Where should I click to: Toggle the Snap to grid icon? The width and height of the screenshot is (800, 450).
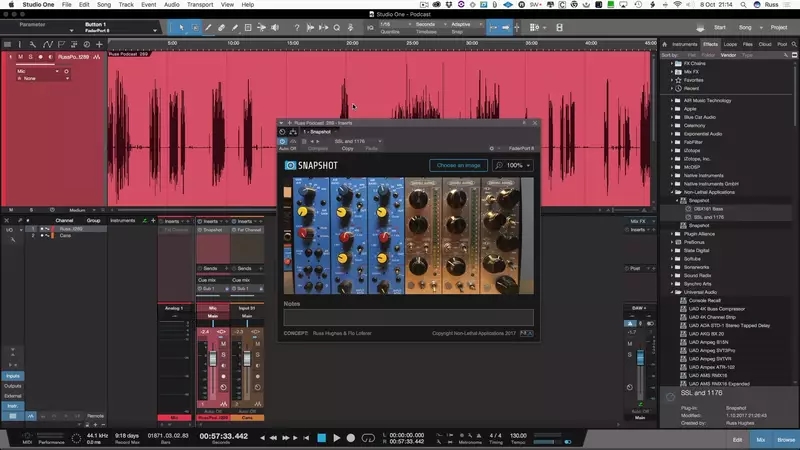click(x=493, y=28)
